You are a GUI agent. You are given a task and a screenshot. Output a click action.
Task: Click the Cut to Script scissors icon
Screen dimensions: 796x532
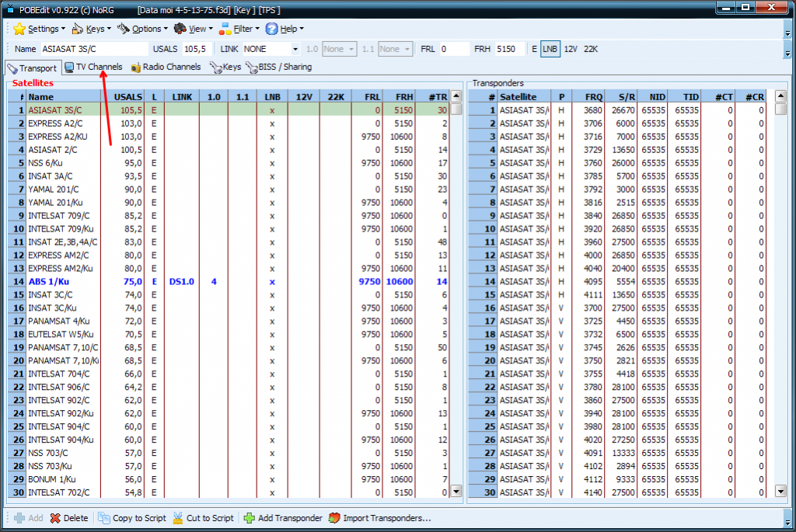[x=178, y=518]
